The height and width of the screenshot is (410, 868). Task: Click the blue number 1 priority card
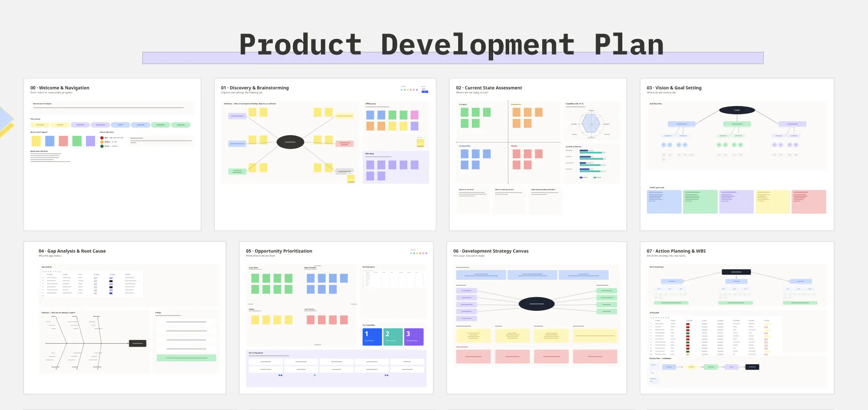tap(372, 337)
